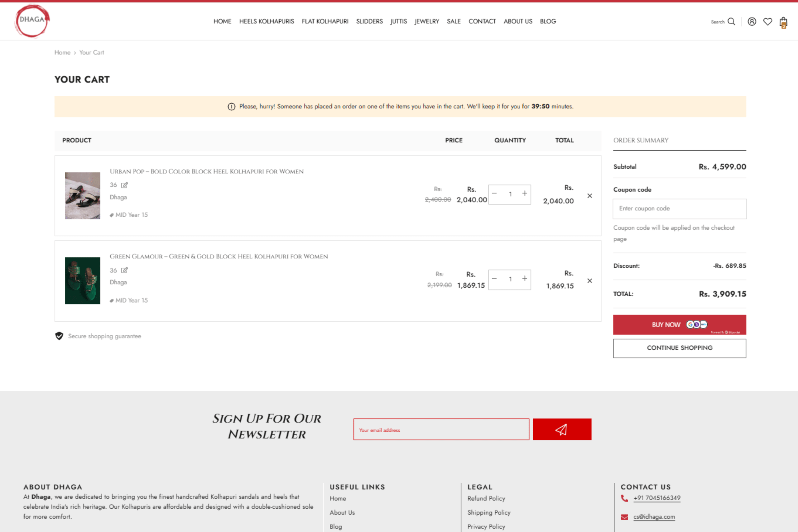This screenshot has width=798, height=532.
Task: Increase quantity of Urban Pop item
Action: pos(525,194)
